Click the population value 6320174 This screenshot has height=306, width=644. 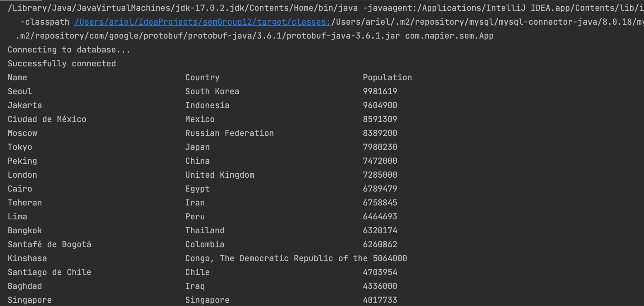(x=380, y=230)
